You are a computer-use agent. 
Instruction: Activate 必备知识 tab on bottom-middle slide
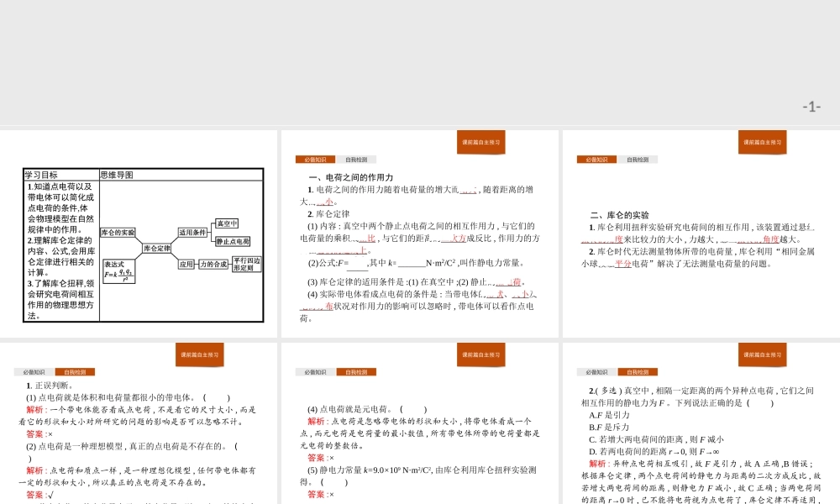click(x=317, y=371)
